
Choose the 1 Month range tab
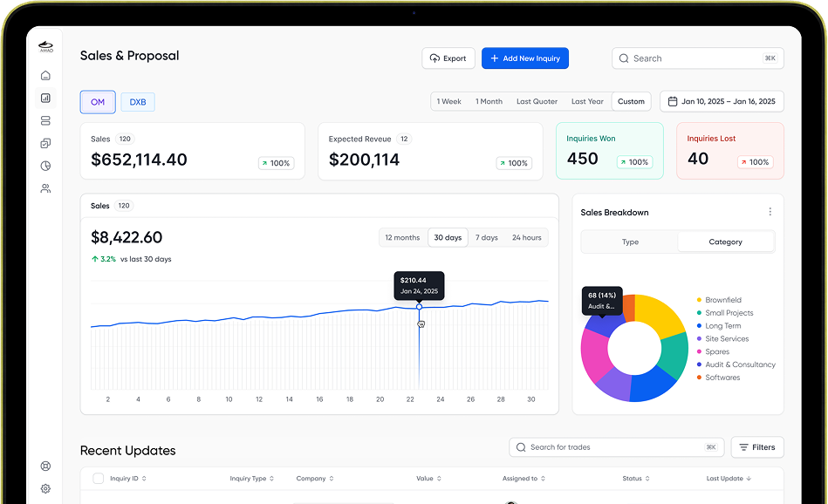[x=489, y=101]
